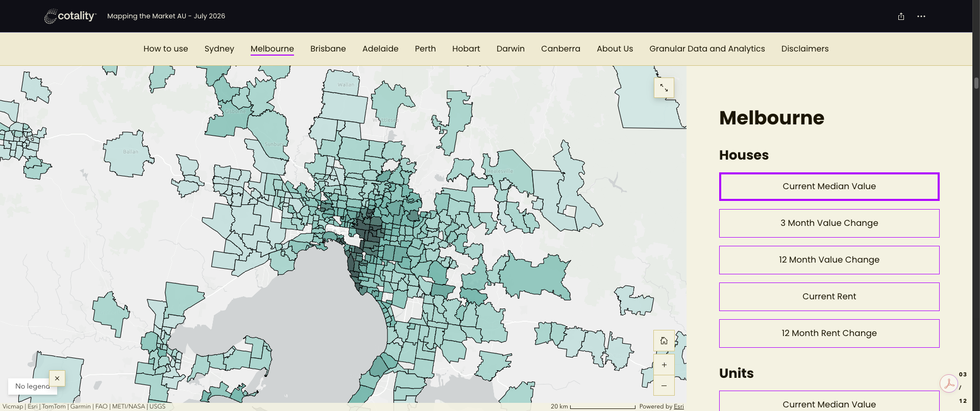Open the Disclaimers tab
This screenshot has height=411, width=980.
805,49
